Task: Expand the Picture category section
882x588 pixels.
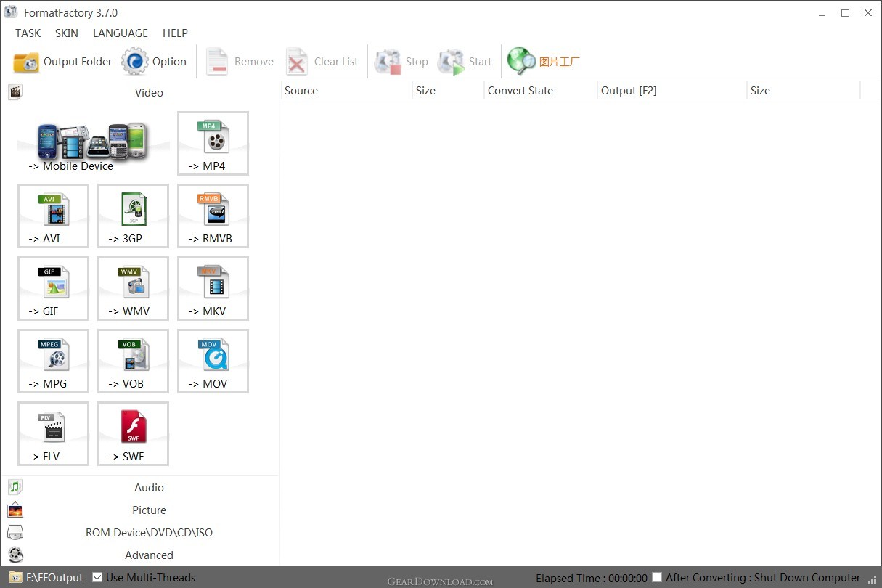Action: tap(140, 510)
